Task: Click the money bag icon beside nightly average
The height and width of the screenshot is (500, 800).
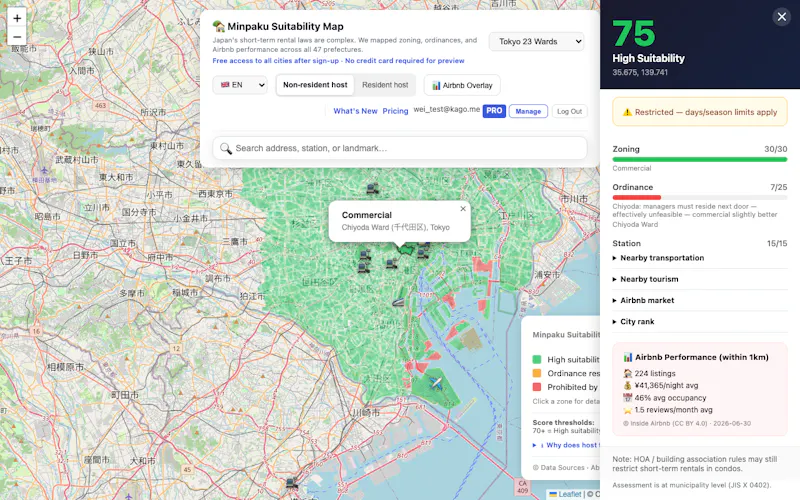Action: 628,386
